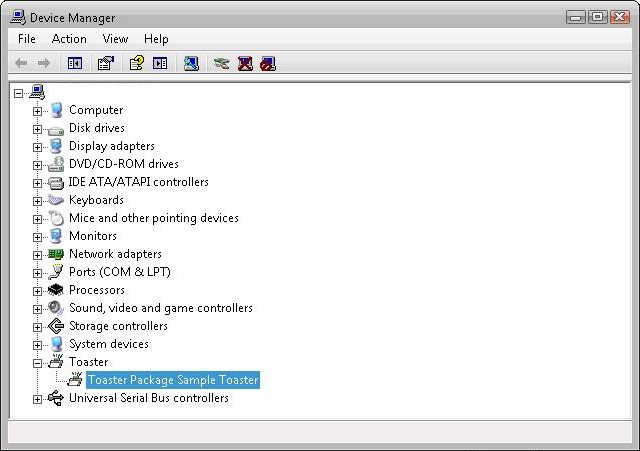640x451 pixels.
Task: Click the Device Manager title bar icon
Action: (18, 17)
